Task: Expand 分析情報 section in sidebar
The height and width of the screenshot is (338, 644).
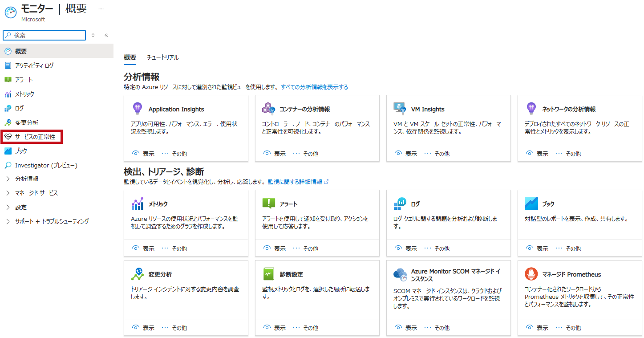Action: 8,179
